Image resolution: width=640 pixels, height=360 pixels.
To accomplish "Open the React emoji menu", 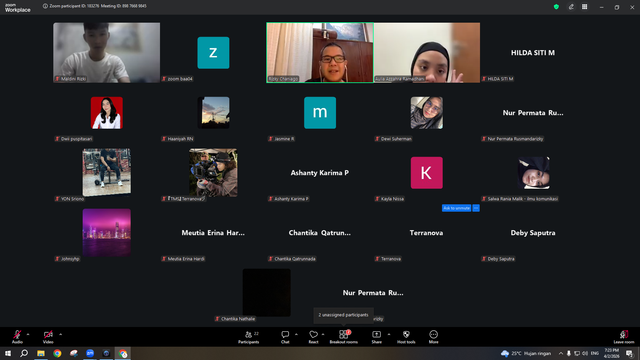I will 313,337.
